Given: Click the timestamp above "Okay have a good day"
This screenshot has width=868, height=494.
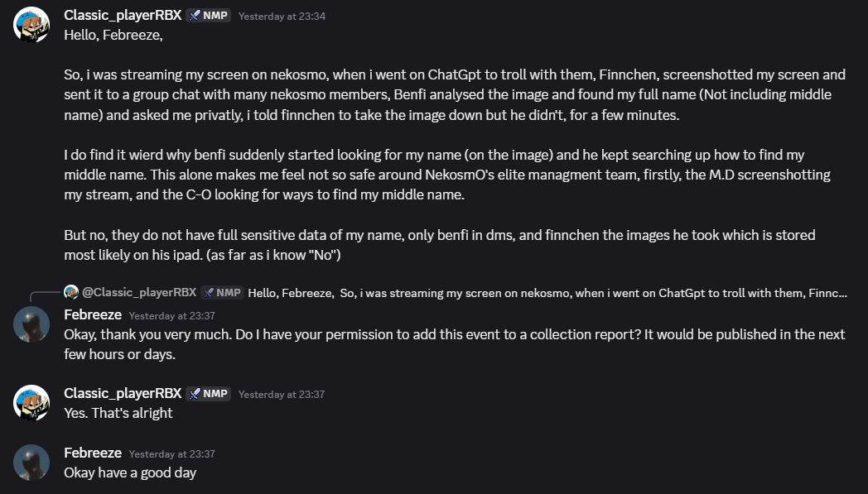Looking at the screenshot, I should click(172, 453).
